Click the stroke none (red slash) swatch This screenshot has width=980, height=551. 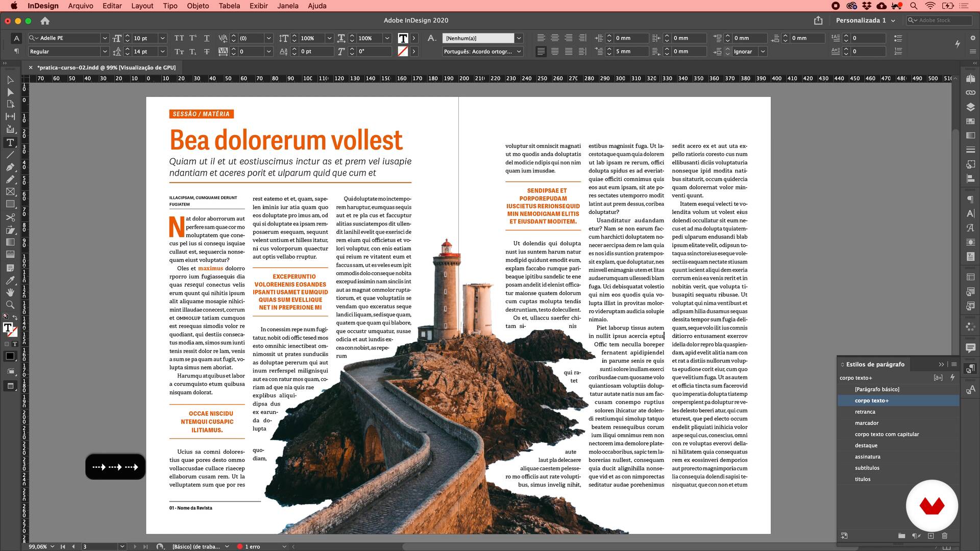click(403, 52)
